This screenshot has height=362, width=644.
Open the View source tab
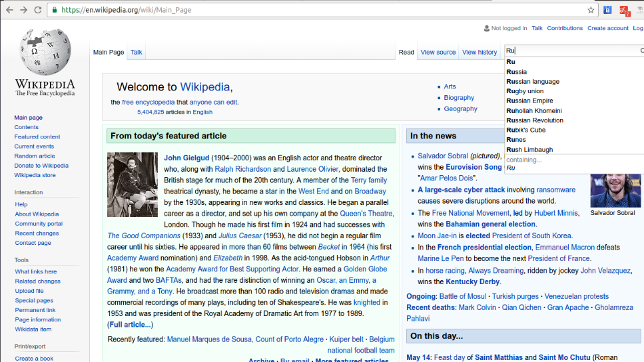438,52
